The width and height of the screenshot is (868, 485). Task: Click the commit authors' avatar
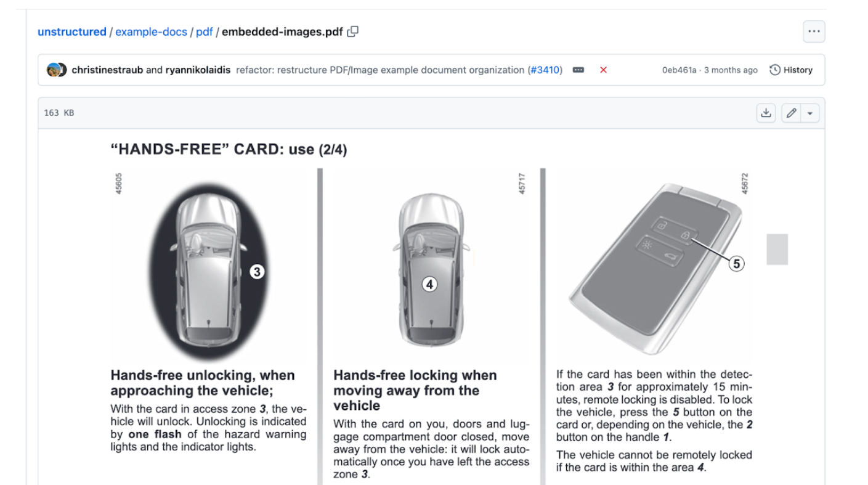point(57,70)
